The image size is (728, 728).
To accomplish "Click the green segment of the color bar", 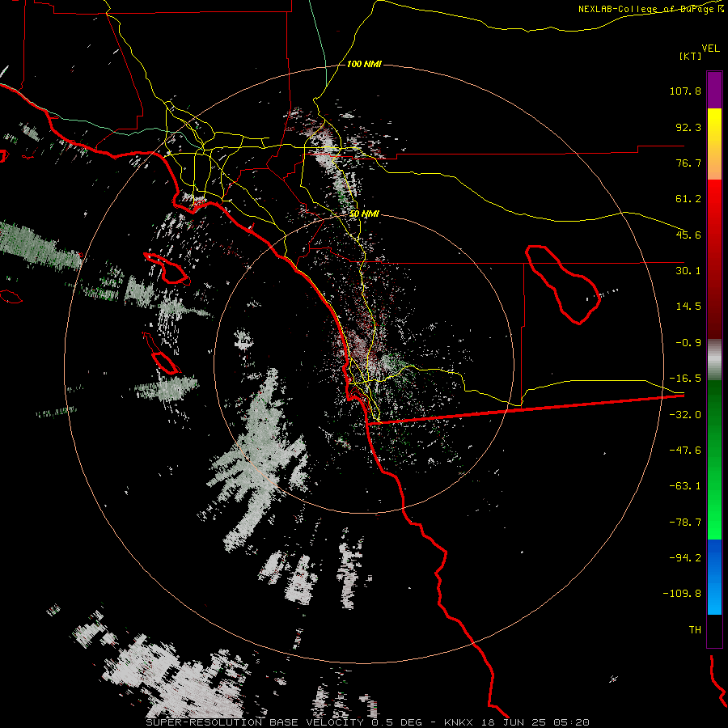I will (714, 459).
